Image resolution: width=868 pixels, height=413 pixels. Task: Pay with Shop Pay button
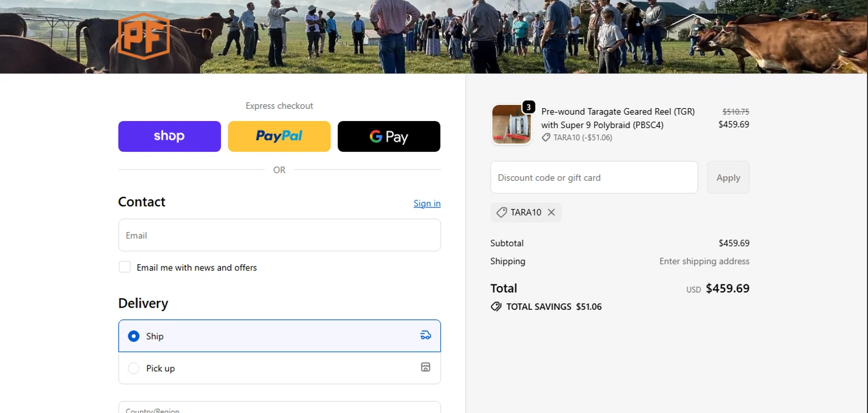(170, 136)
